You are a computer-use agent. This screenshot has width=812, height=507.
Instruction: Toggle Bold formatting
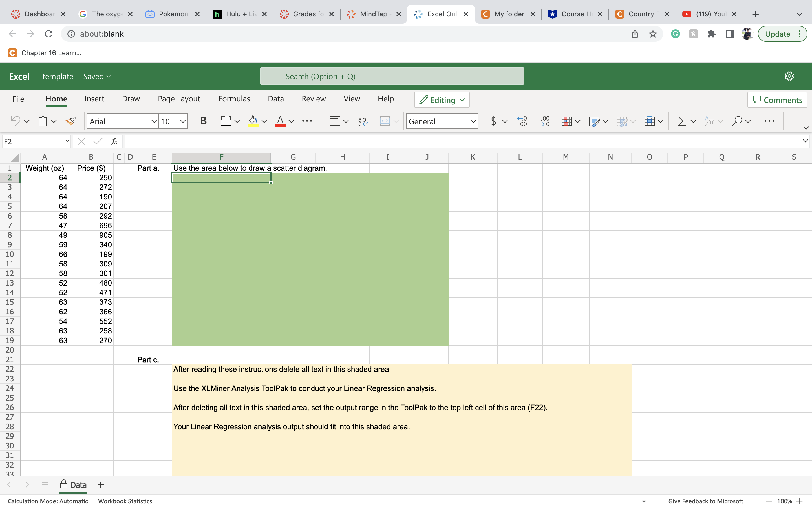click(x=203, y=121)
